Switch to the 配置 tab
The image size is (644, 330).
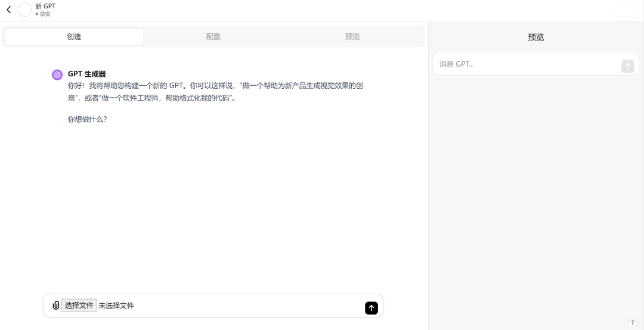(x=213, y=36)
